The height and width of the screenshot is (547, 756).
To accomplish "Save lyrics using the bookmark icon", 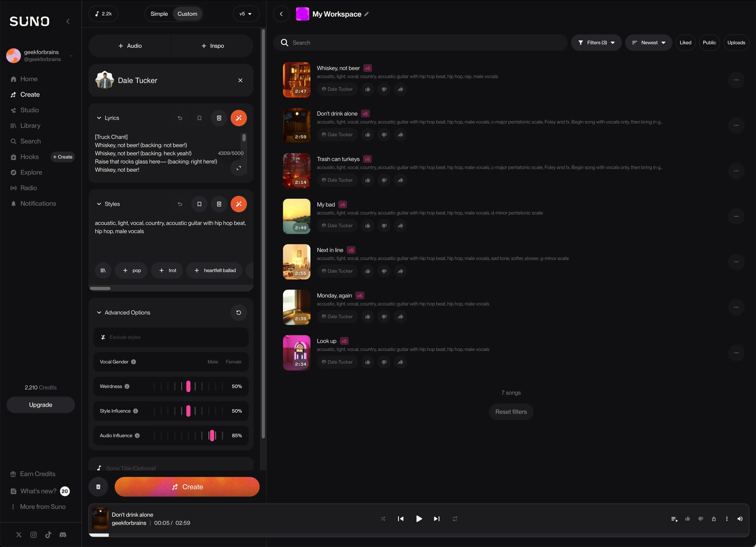I will click(199, 118).
